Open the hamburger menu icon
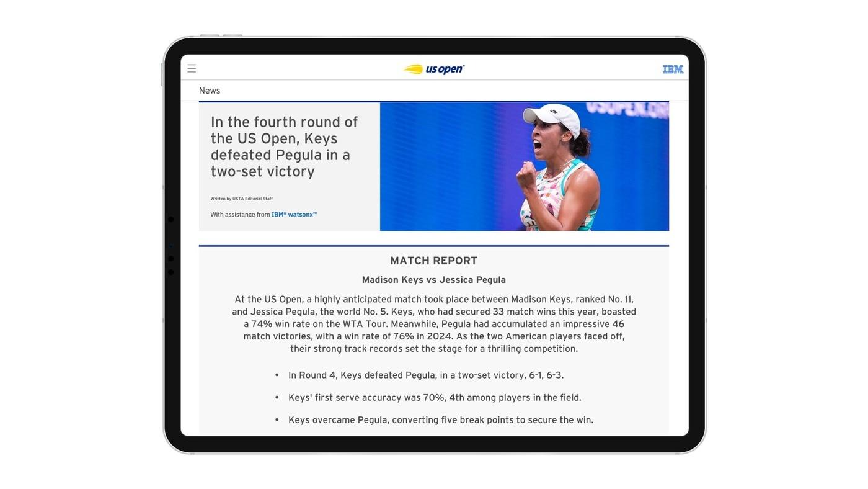Screen dimensions: 868x489 [x=192, y=69]
